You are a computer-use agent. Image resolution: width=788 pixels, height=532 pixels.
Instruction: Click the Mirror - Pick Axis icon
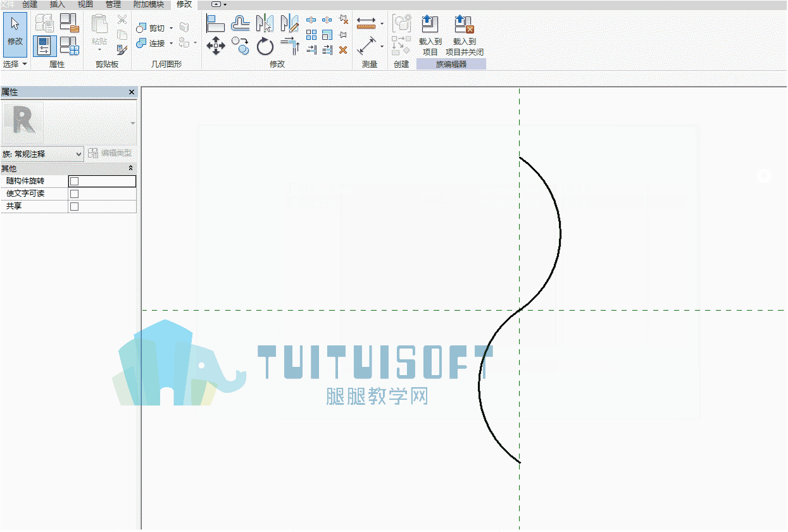coord(265,23)
